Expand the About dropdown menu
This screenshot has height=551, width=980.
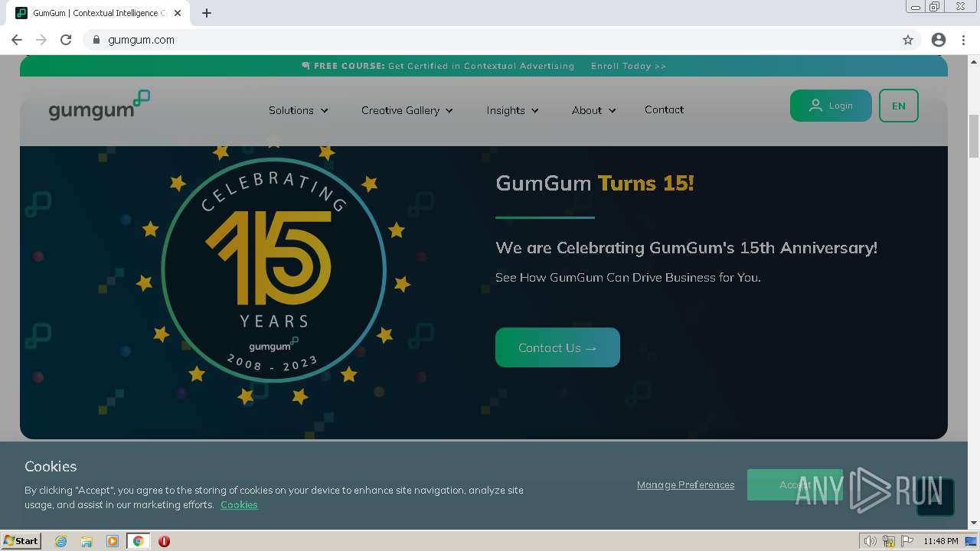594,110
